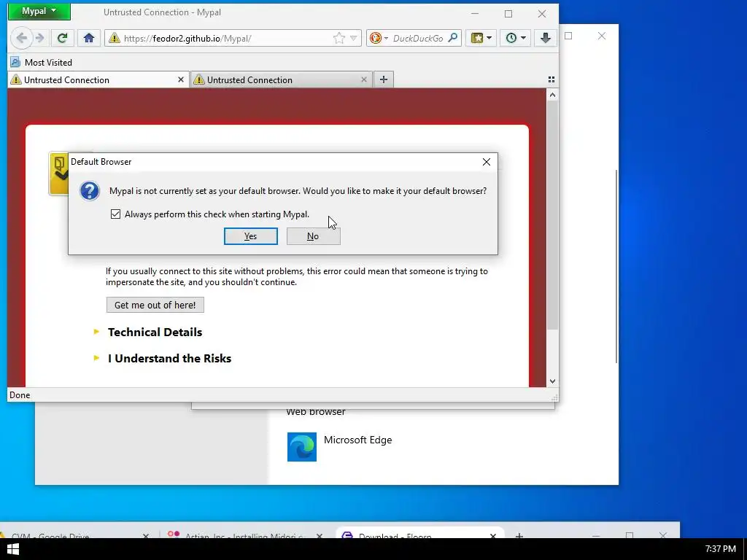Toggle Always perform this check checkbox
Image resolution: width=747 pixels, height=560 pixels.
coord(115,214)
